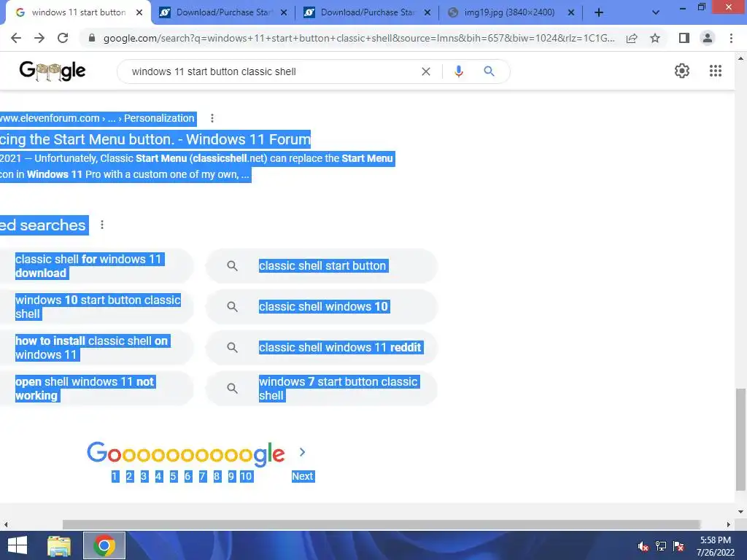Click the Chrome taskbar icon
The image size is (747, 560).
[104, 545]
